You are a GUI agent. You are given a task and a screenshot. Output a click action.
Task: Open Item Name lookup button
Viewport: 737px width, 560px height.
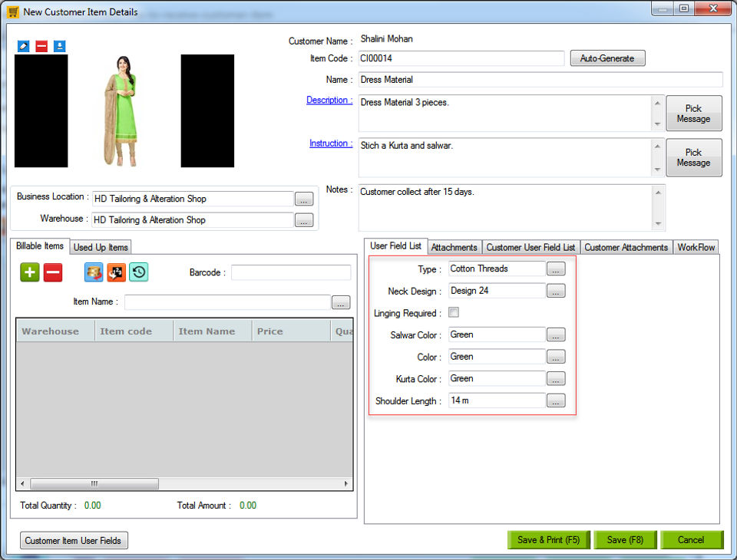coord(341,302)
